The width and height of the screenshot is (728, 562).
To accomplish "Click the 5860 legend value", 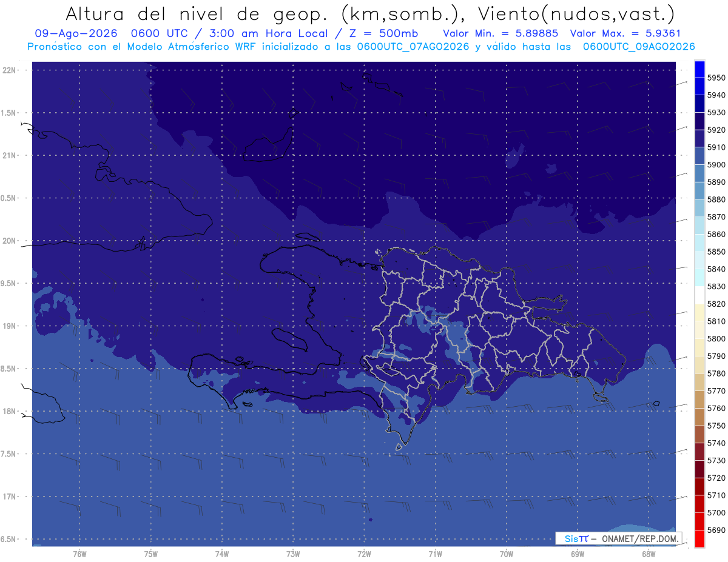I will pos(716,234).
